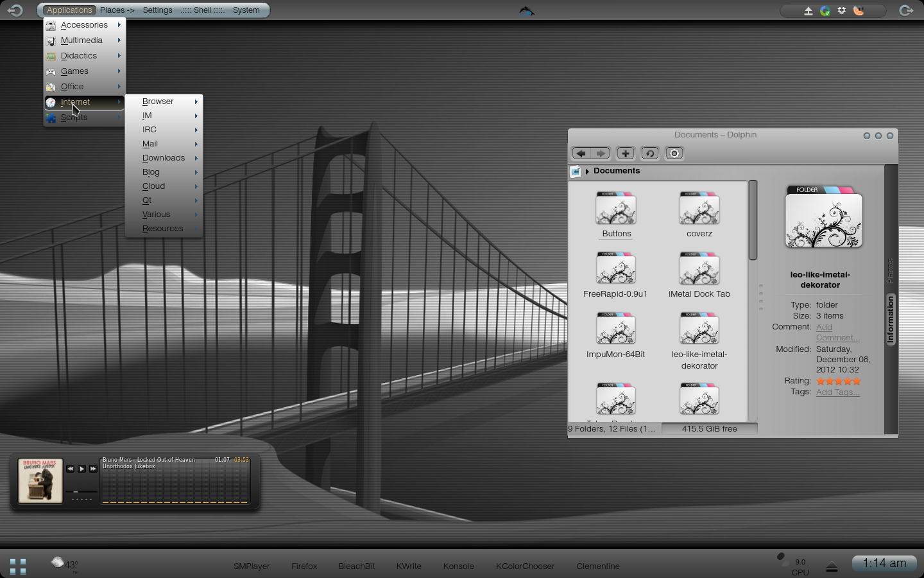Open the Shell menu
The width and height of the screenshot is (924, 578).
click(x=203, y=10)
